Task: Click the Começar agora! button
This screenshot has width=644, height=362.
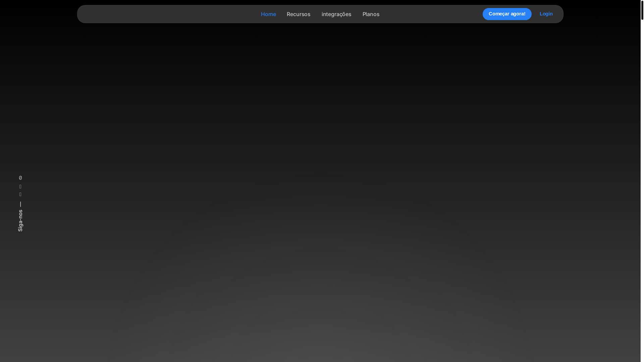Action: (x=507, y=14)
